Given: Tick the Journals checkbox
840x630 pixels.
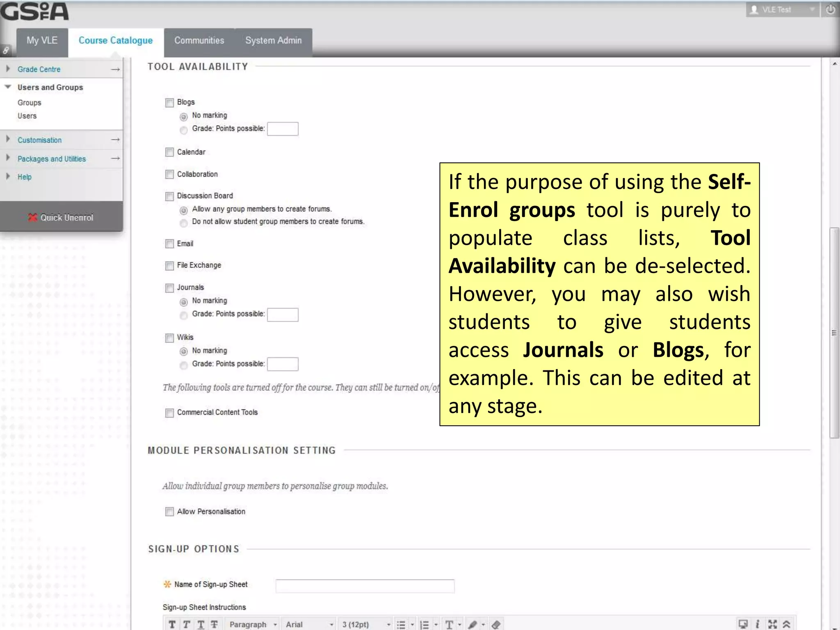Looking at the screenshot, I should [169, 288].
